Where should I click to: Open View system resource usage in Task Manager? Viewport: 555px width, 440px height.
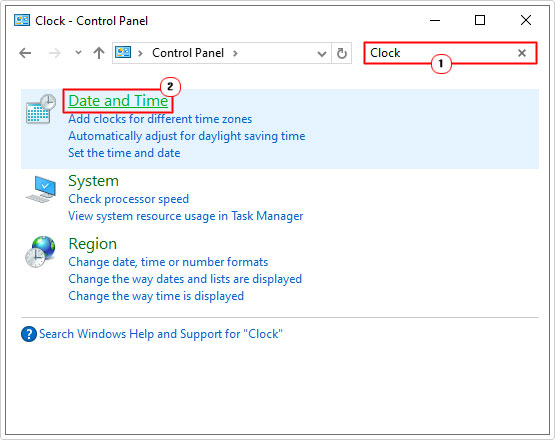tap(186, 216)
